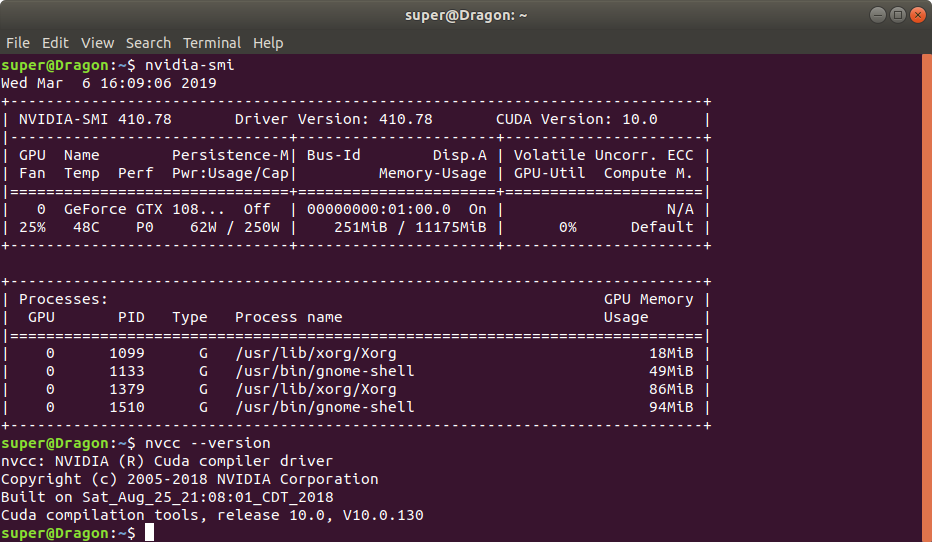Image resolution: width=932 pixels, height=542 pixels.
Task: Open the File menu
Action: [18, 43]
